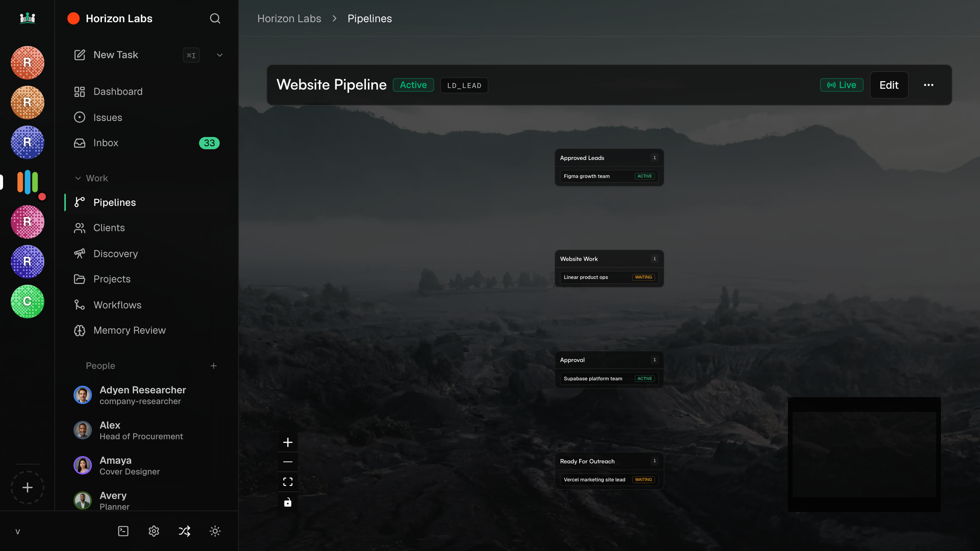Open Adyen Researcher's profile

pos(146,395)
